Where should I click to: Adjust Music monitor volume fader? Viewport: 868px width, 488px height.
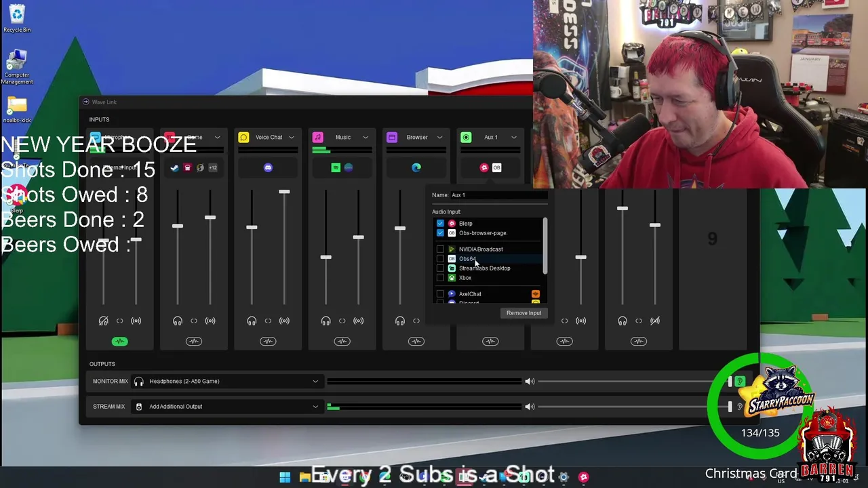[325, 258]
